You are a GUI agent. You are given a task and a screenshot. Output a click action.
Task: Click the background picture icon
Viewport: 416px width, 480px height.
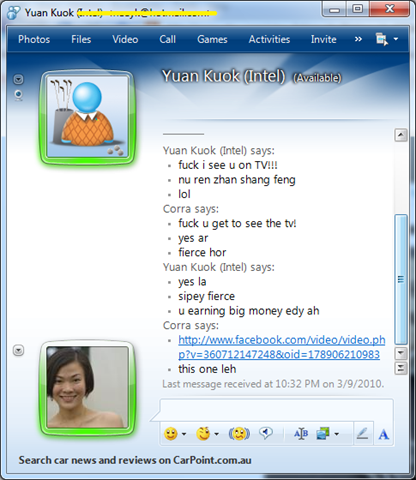[x=323, y=434]
